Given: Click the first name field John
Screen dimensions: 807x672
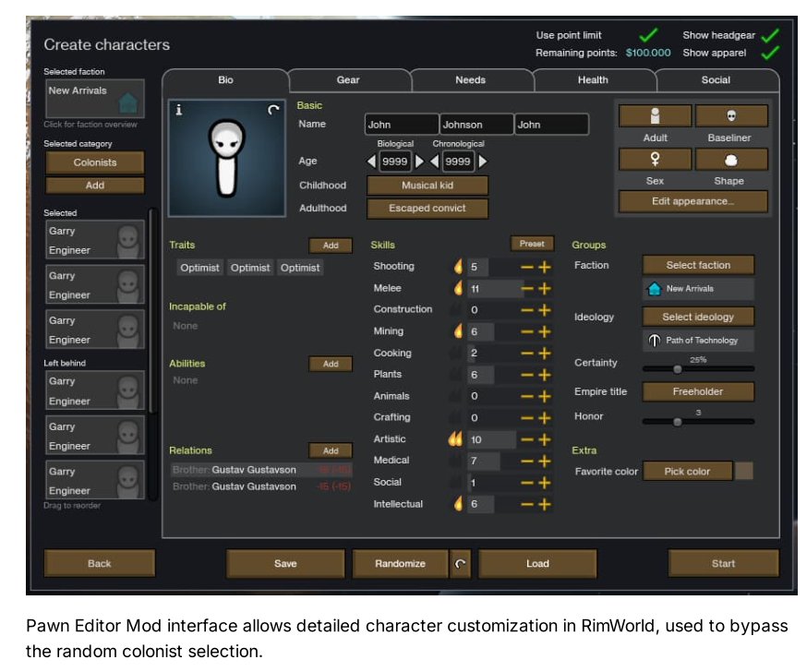Looking at the screenshot, I should coord(402,125).
